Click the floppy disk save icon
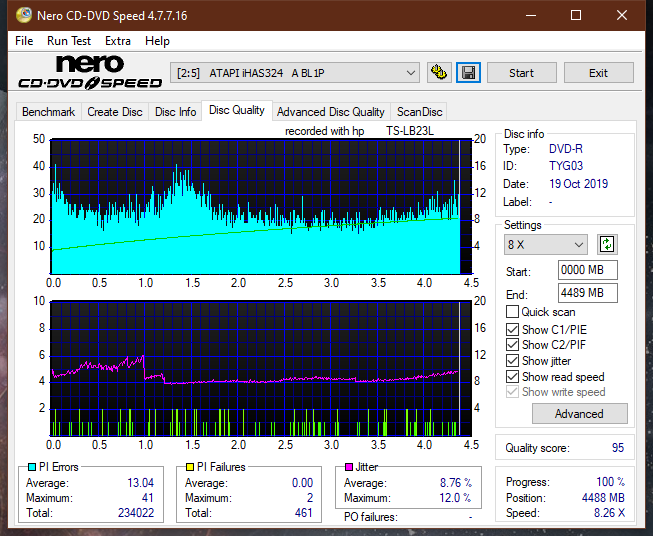The height and width of the screenshot is (536, 653). 468,73
